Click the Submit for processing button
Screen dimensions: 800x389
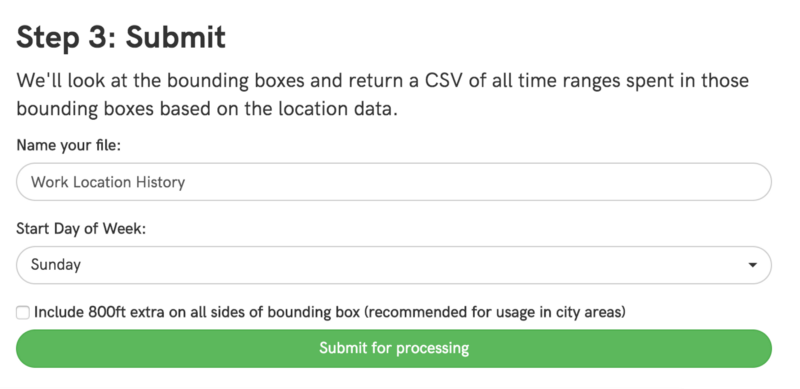[x=394, y=348]
